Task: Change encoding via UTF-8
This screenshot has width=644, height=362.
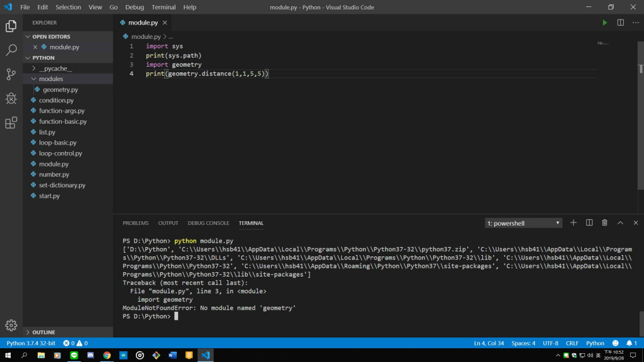Action: pos(550,343)
